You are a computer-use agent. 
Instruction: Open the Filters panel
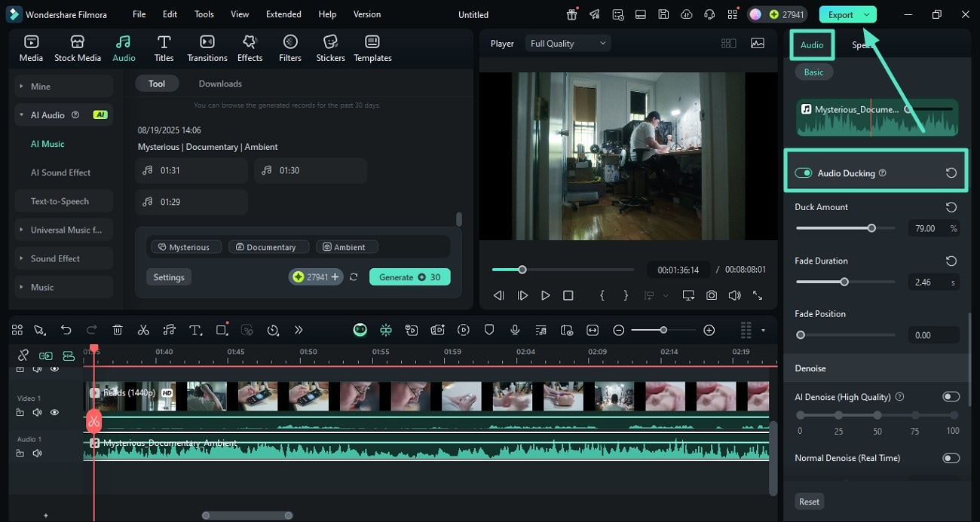pos(290,48)
